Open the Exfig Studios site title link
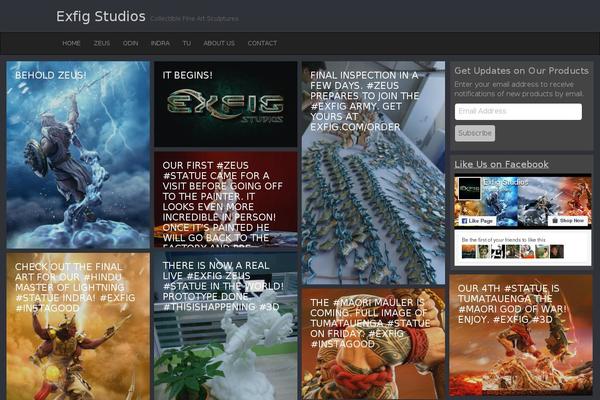The image size is (600, 400). pos(101,16)
